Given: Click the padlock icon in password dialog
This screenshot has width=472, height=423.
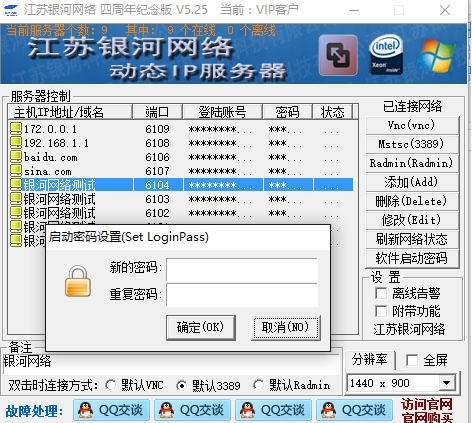Looking at the screenshot, I should pos(77,281).
